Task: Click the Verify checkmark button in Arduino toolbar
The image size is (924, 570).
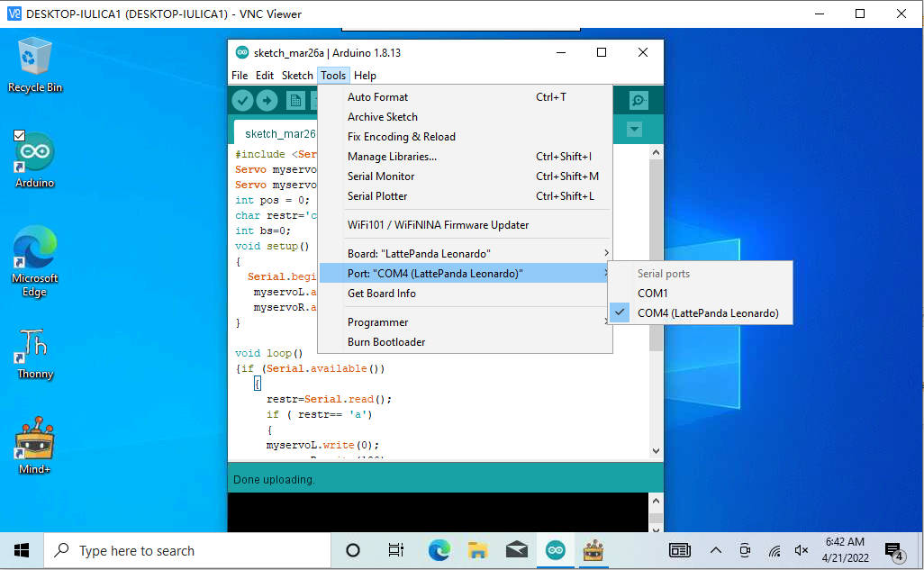Action: 242,101
